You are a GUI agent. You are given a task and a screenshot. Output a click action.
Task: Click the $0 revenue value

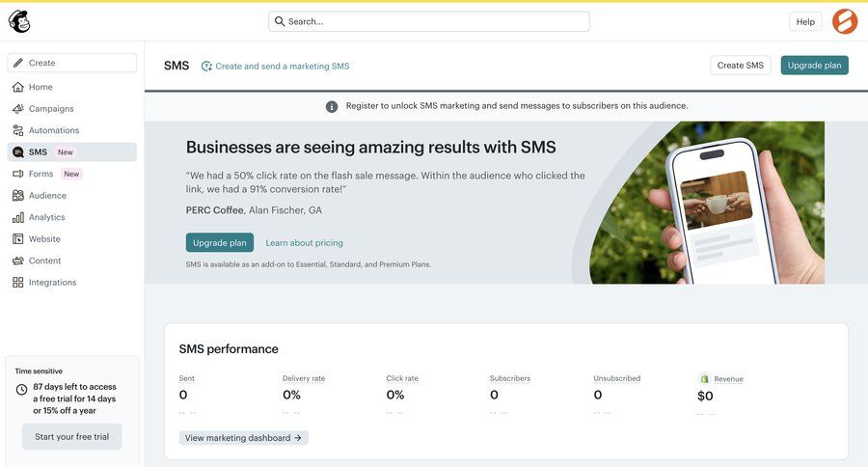[x=705, y=397]
